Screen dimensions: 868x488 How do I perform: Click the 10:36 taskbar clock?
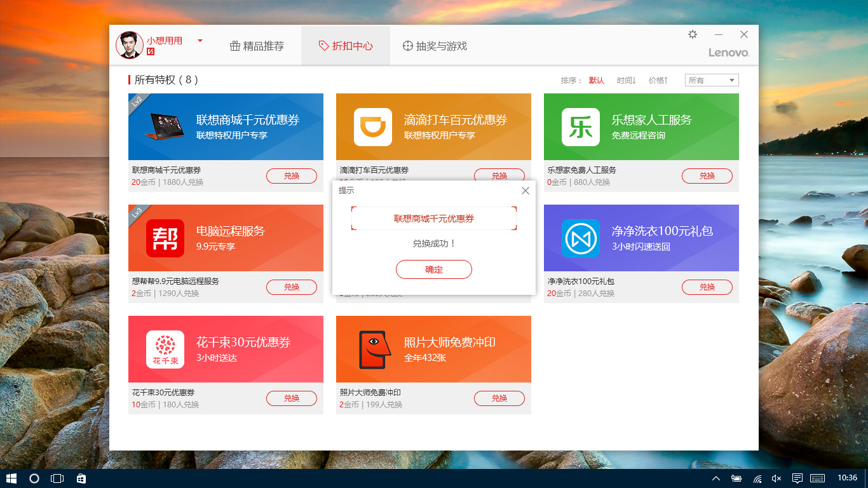coord(848,478)
